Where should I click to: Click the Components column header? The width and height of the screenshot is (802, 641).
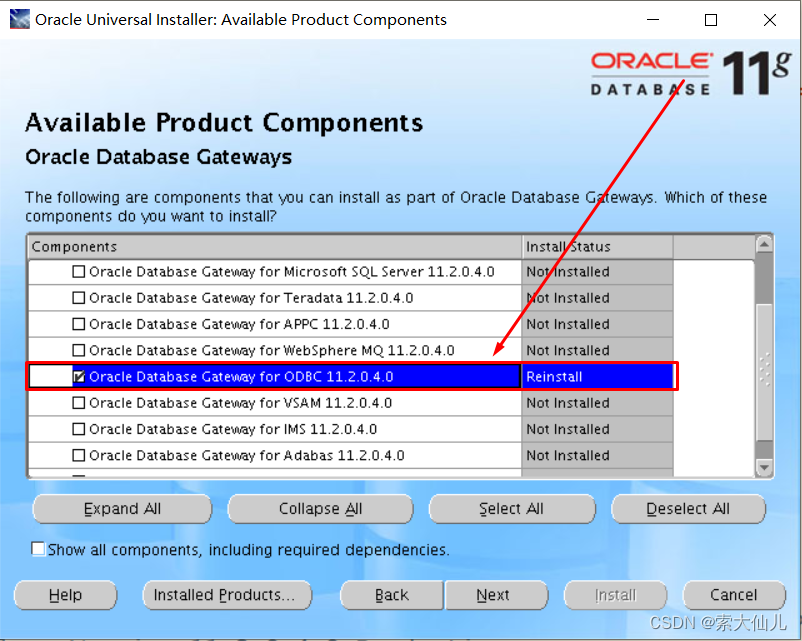pyautogui.click(x=275, y=247)
